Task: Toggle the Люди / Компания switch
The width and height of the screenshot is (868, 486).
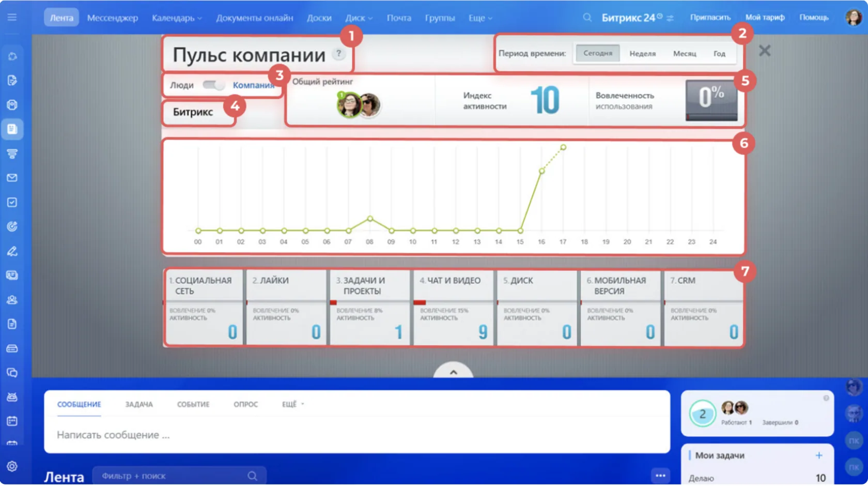Action: 213,85
